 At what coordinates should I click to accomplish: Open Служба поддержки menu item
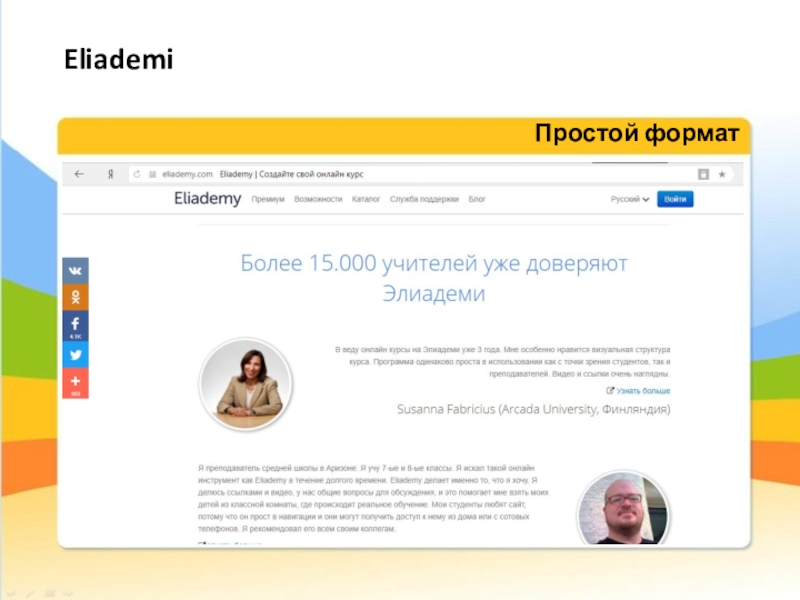[424, 199]
